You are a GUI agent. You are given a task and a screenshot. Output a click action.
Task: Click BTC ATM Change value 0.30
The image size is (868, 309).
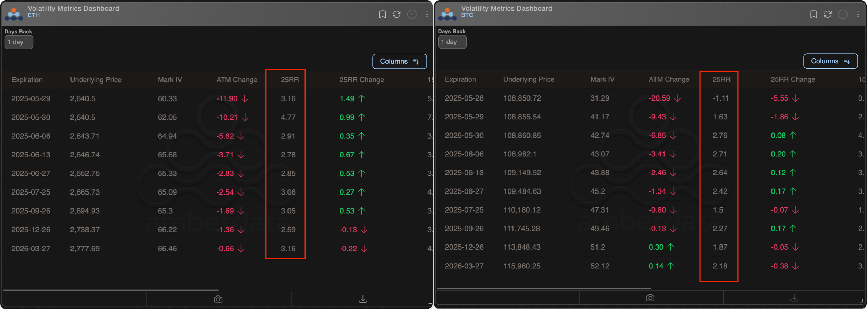656,247
